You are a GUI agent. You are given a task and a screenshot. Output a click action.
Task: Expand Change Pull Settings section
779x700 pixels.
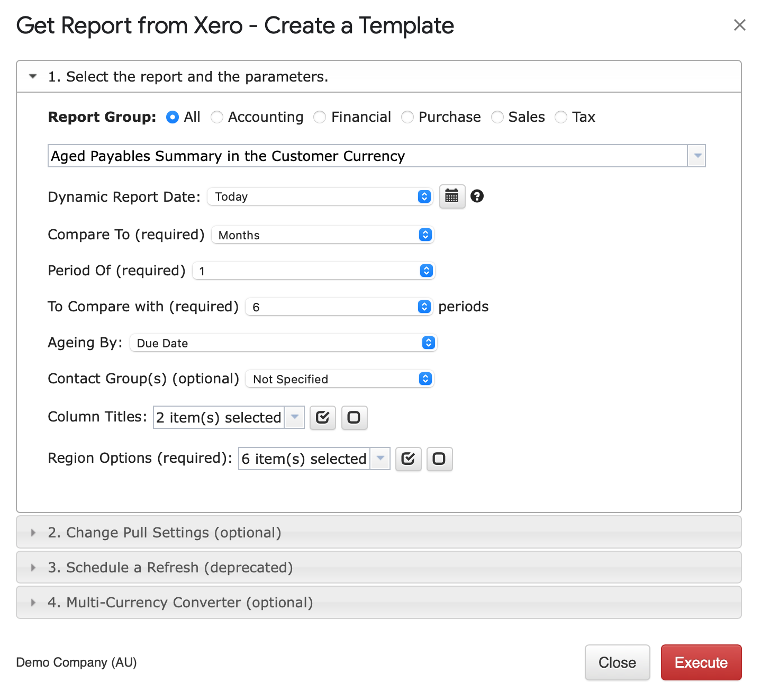(379, 532)
